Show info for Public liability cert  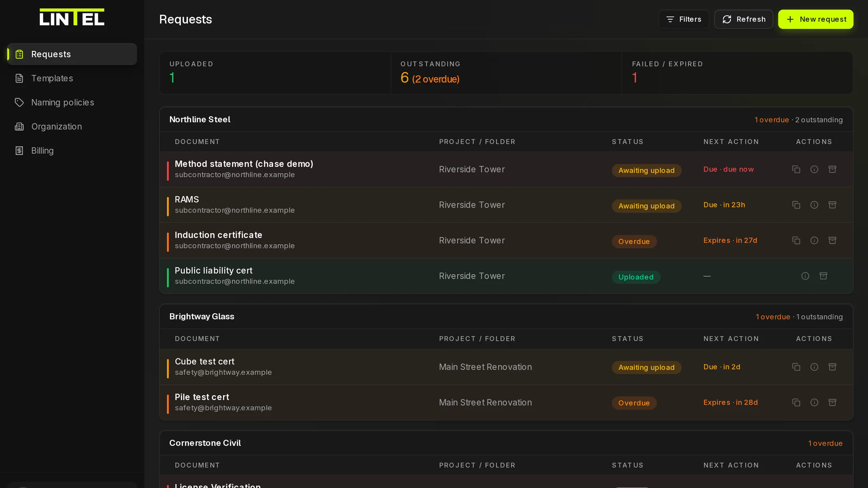click(805, 276)
